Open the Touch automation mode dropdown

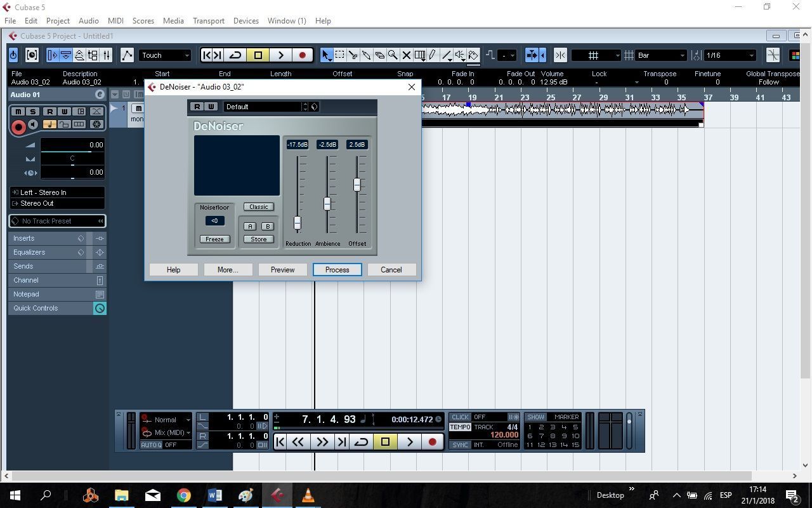tap(164, 55)
